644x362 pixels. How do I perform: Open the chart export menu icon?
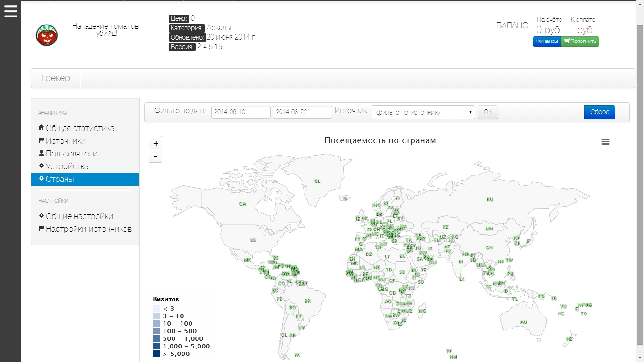[x=605, y=142]
